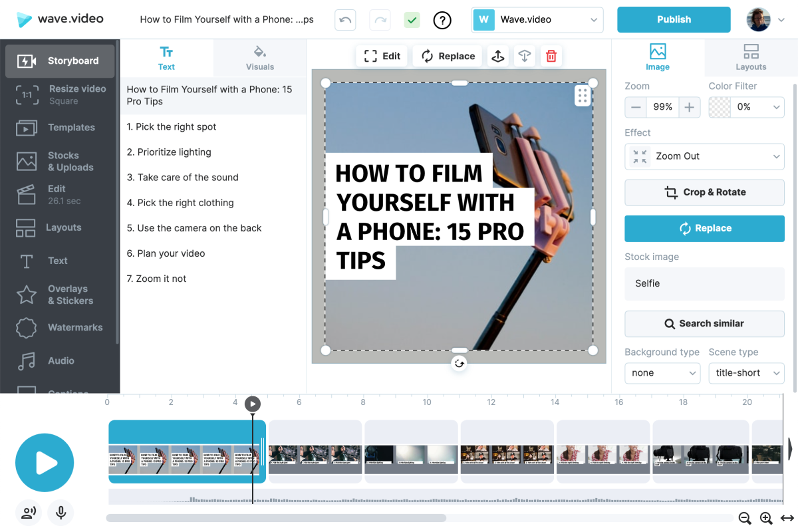Open the Color Filter 0% dropdown

tap(757, 107)
